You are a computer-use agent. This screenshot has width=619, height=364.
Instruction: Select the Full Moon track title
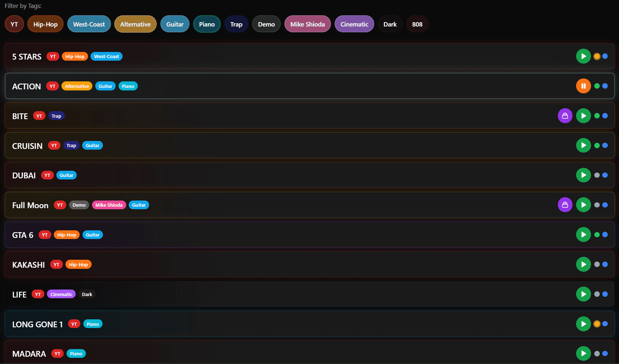pos(30,205)
